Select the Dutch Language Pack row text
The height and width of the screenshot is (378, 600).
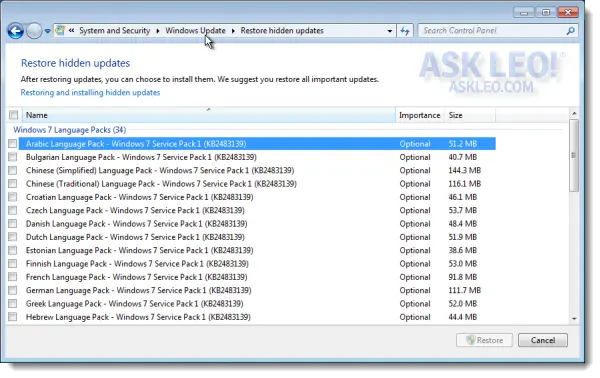135,237
